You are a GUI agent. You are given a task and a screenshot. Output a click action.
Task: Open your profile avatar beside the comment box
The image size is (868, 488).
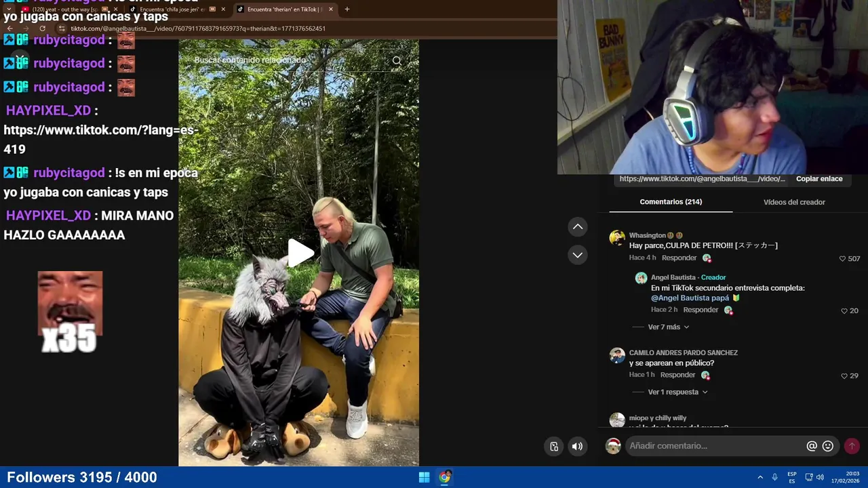point(613,445)
